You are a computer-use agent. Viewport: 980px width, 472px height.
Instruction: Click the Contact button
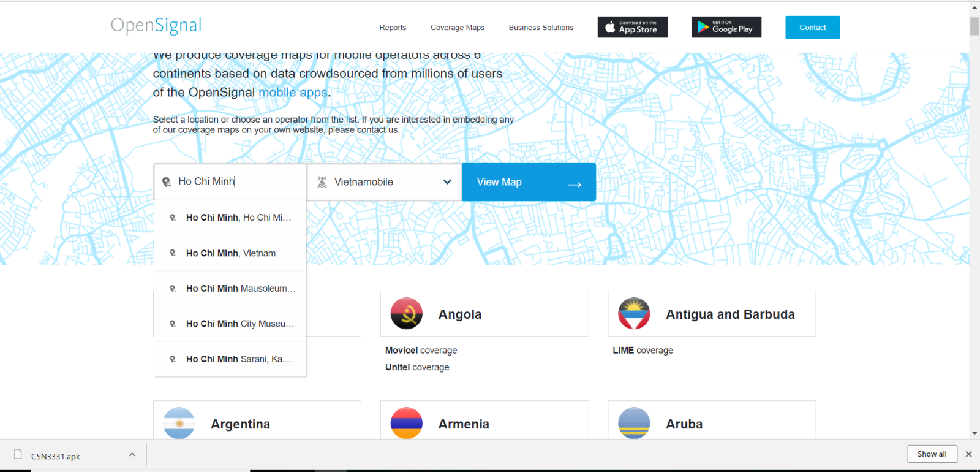pyautogui.click(x=812, y=28)
